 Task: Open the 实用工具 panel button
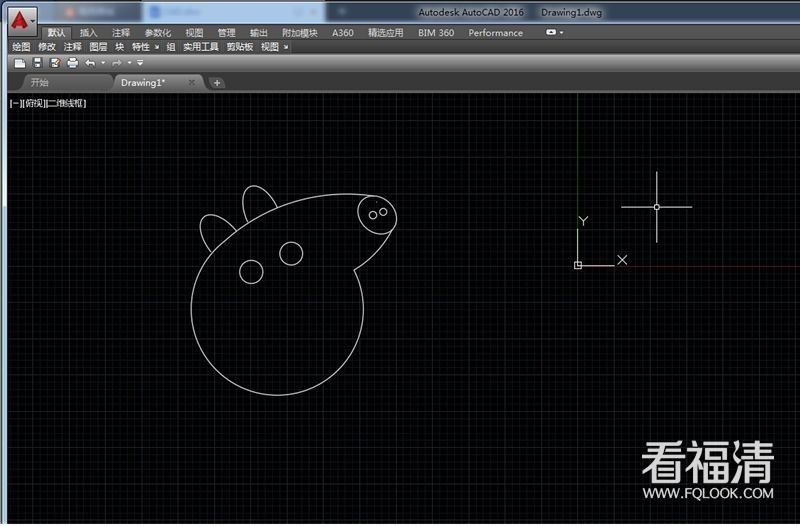[201, 47]
